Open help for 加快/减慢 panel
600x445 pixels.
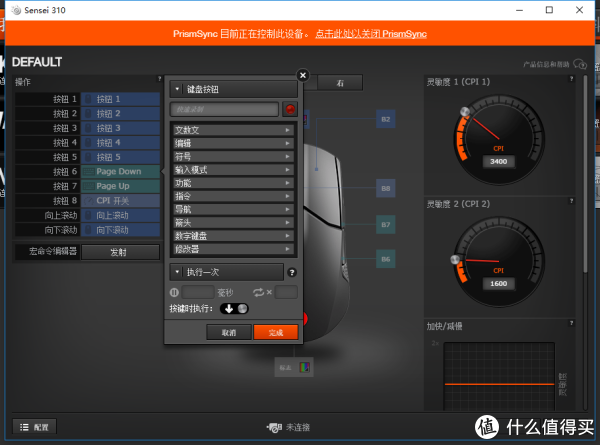tap(571, 323)
